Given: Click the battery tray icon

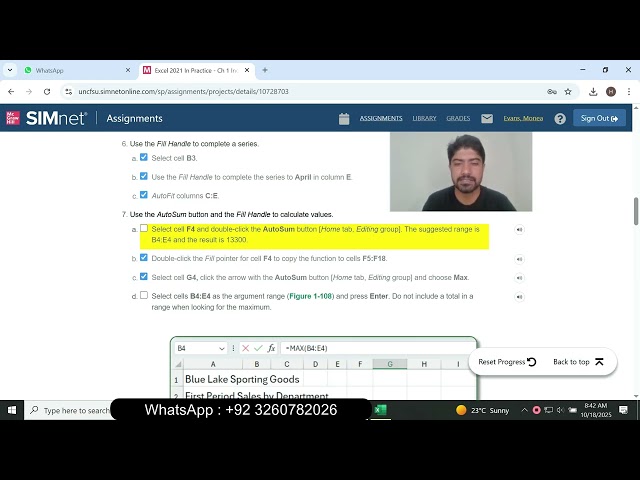Looking at the screenshot, I should coord(573,410).
